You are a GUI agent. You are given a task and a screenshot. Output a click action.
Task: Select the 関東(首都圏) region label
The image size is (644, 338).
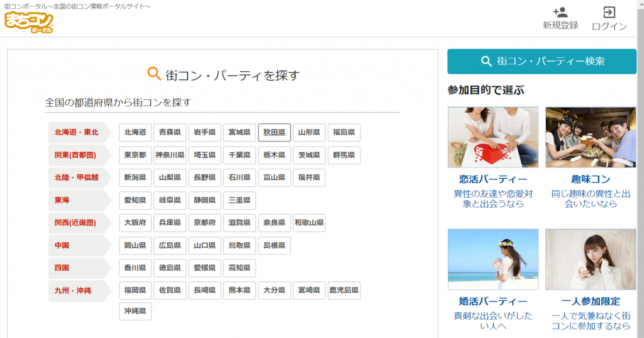click(x=75, y=155)
